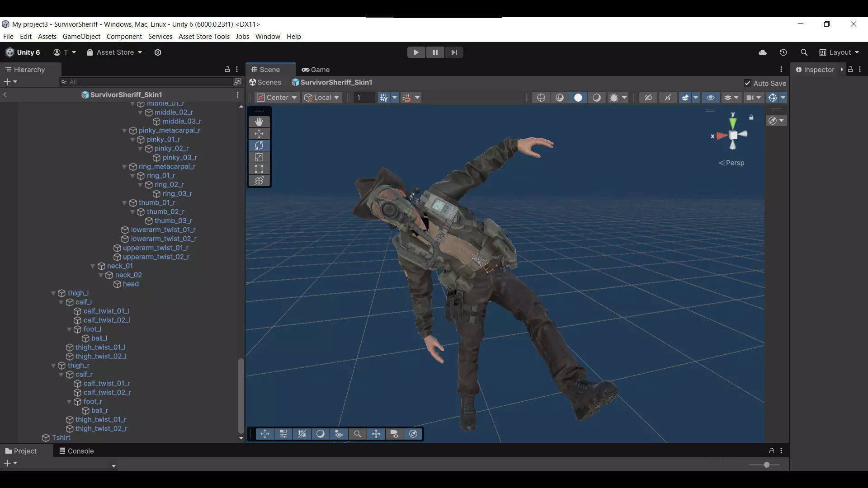Open the Layout dropdown
This screenshot has height=488, width=868.
(839, 52)
